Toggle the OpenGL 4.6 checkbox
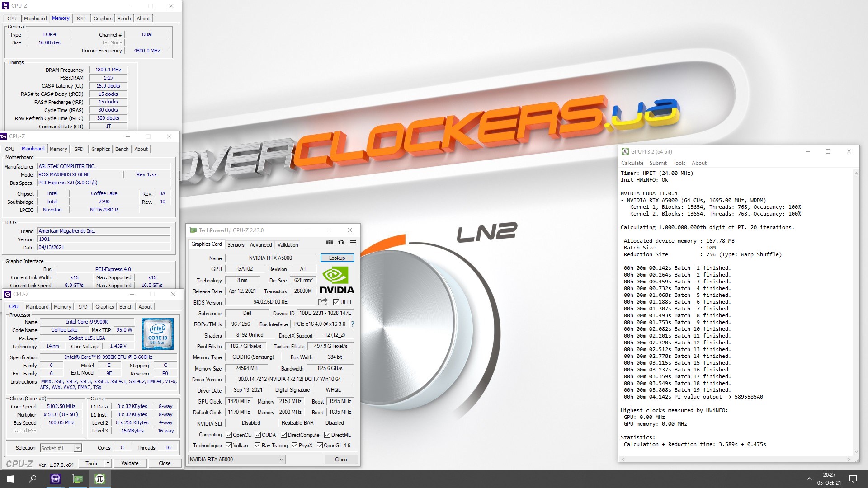The image size is (868, 488). (x=320, y=446)
